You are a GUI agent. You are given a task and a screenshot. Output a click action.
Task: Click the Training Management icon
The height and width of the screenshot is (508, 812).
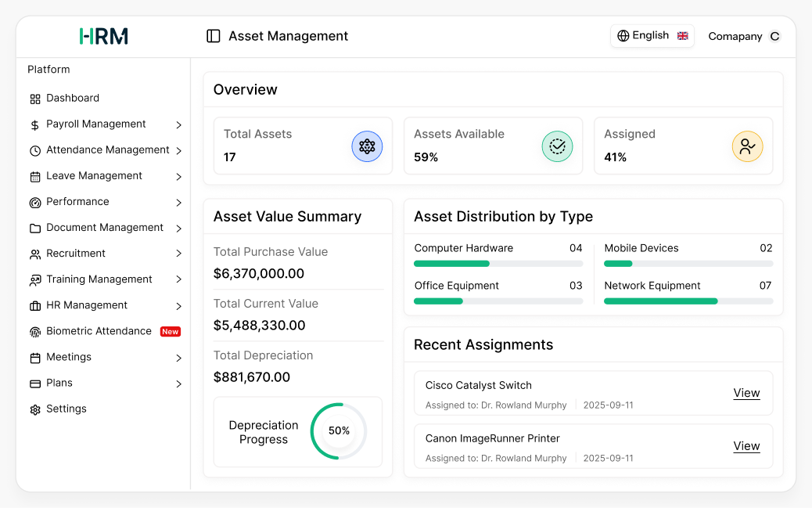tap(34, 280)
